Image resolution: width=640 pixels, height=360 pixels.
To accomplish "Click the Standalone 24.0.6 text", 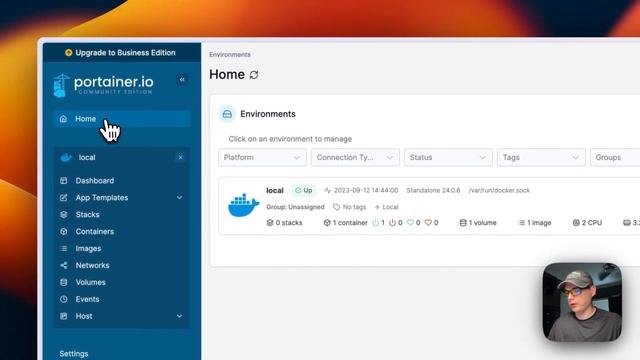I will (x=433, y=190).
